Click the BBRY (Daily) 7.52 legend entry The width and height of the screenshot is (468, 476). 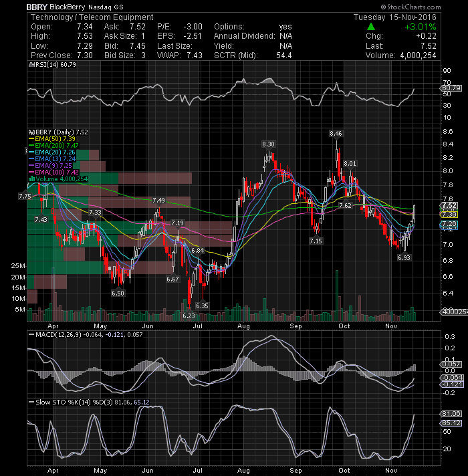pos(62,132)
